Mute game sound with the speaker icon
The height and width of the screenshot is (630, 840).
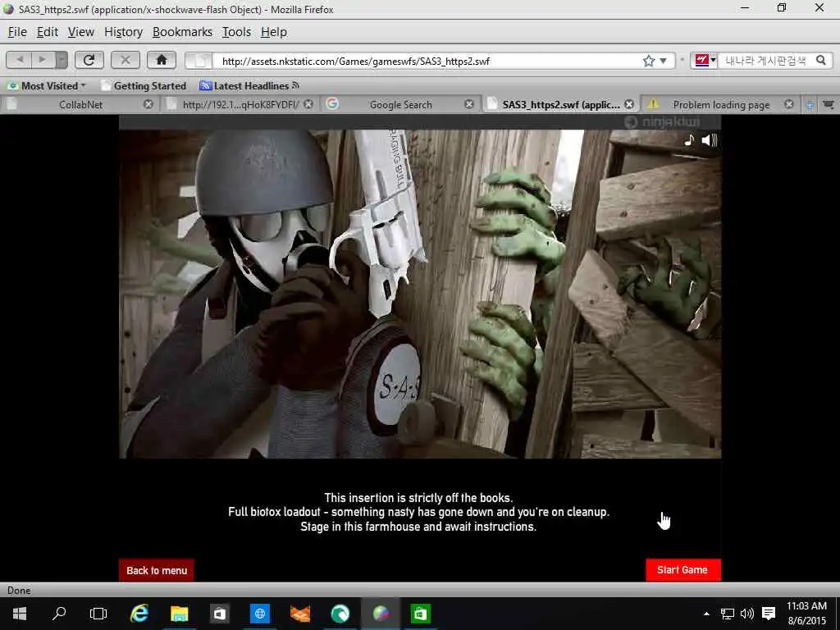[710, 140]
